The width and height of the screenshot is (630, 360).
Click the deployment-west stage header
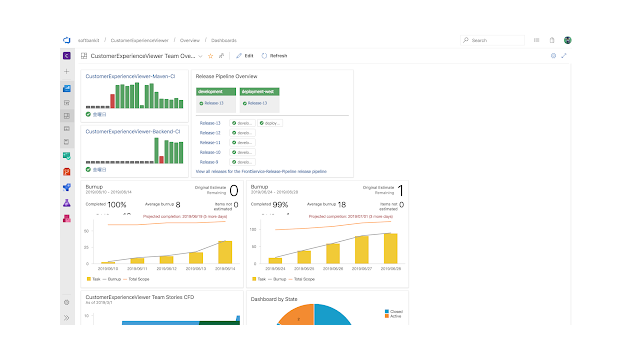pos(260,92)
